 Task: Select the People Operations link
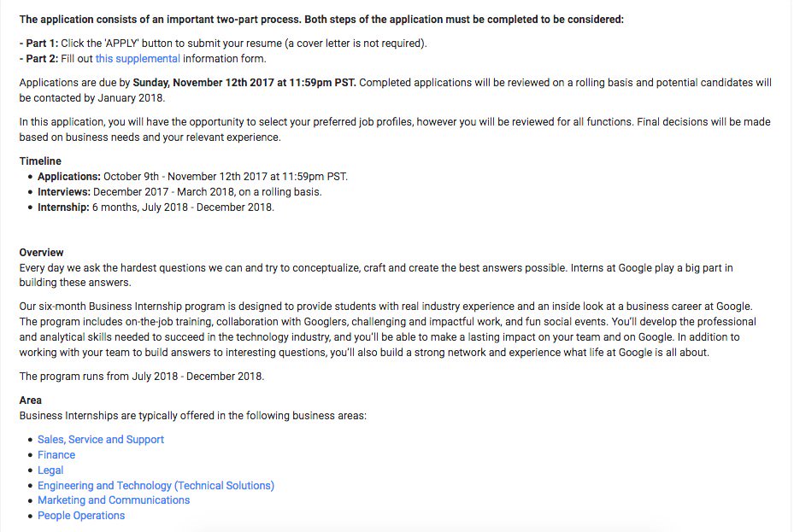[81, 516]
